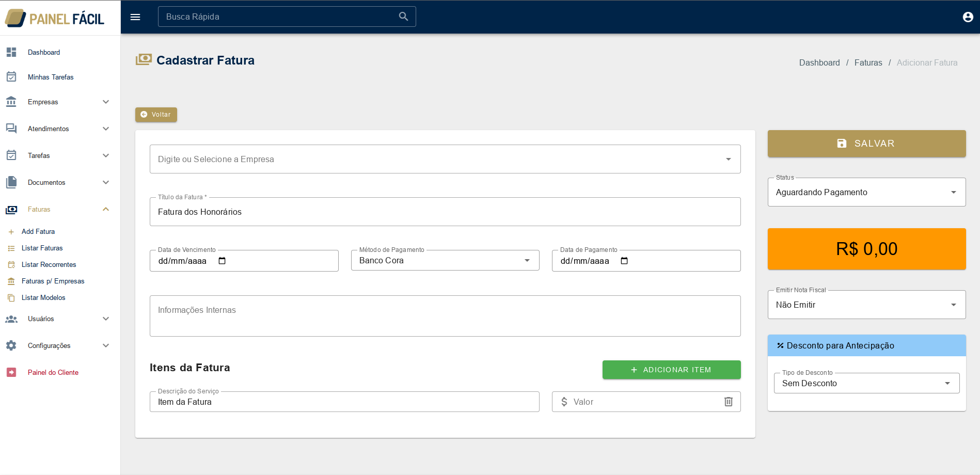The width and height of the screenshot is (980, 475).
Task: Delete invoice item with trash icon
Action: point(729,402)
